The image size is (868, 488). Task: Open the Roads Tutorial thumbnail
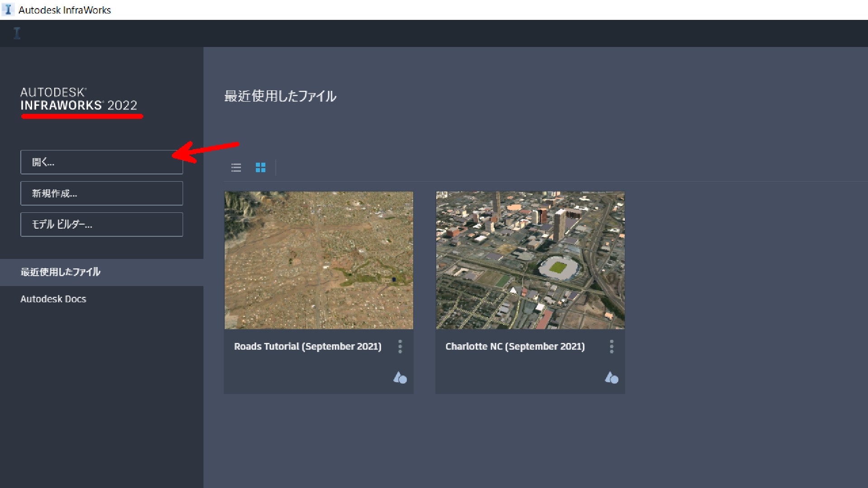pyautogui.click(x=319, y=260)
